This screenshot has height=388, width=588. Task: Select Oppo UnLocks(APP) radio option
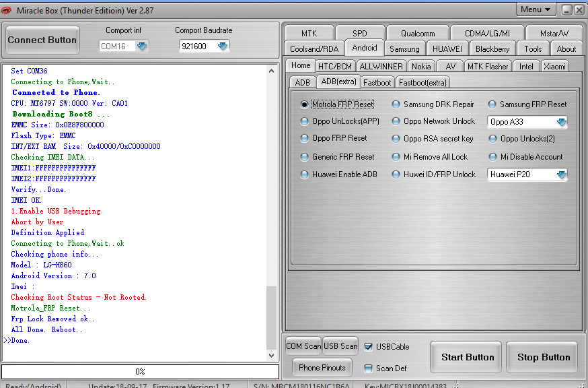click(305, 121)
